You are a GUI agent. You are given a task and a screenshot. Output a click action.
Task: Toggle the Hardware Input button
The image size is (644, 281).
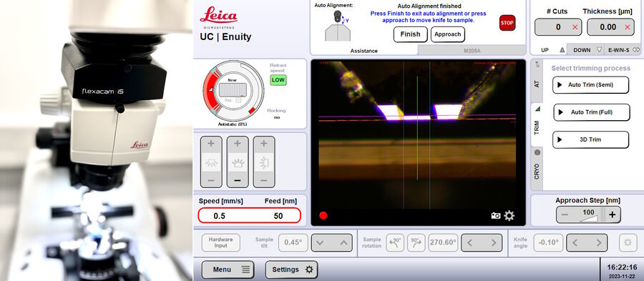pyautogui.click(x=220, y=242)
